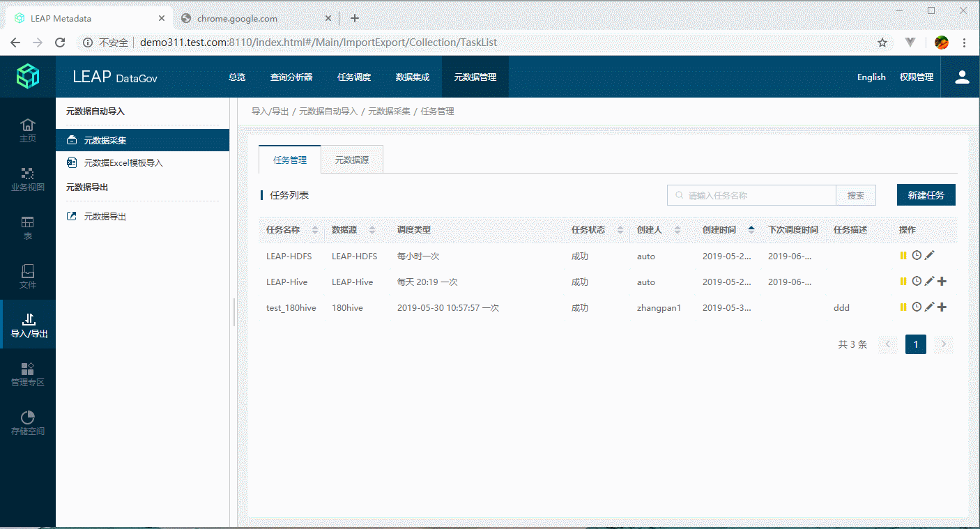Click the plus icon for LEAP-Hive task
Viewport: 980px width, 529px height.
942,282
